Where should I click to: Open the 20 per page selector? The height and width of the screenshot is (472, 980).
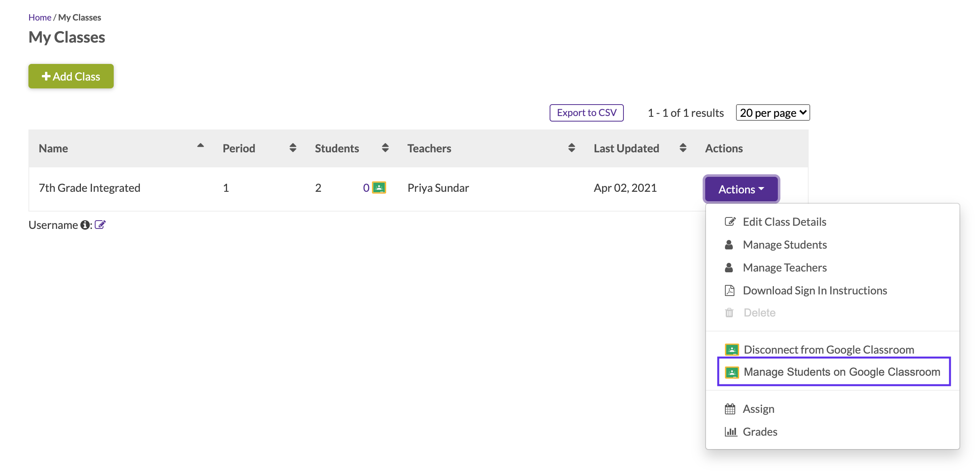(772, 113)
